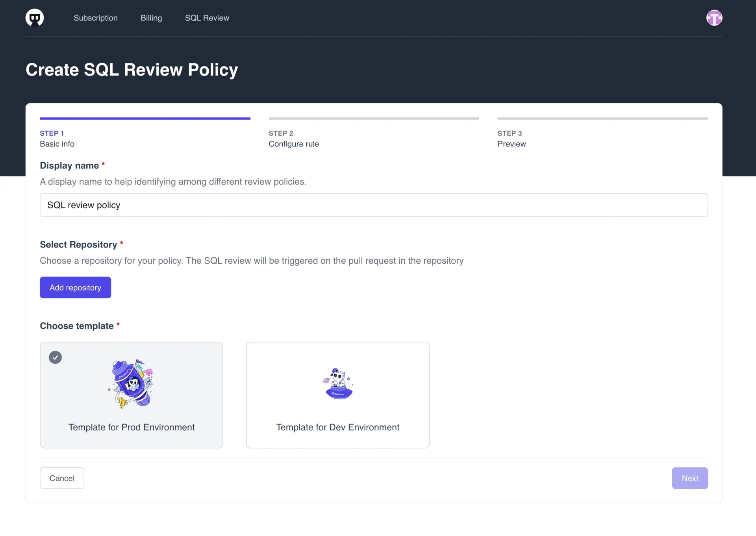The height and width of the screenshot is (536, 756).
Task: Open the Subscription nav menu item
Action: 95,17
